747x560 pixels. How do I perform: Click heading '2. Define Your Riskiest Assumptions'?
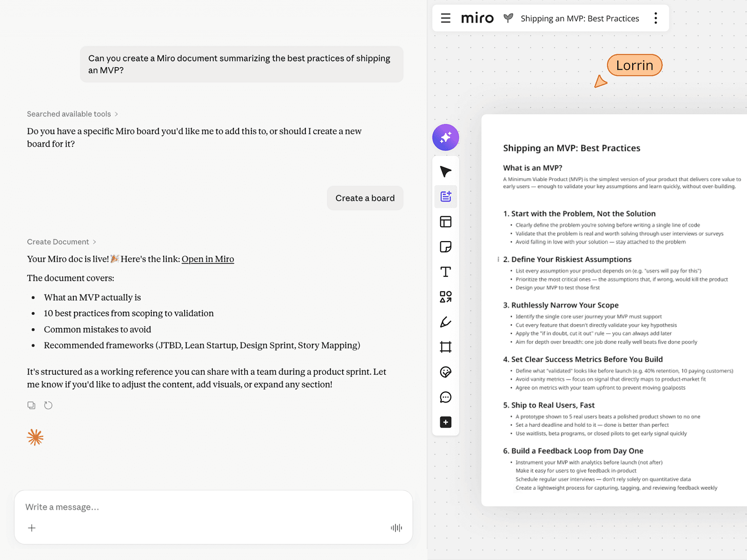click(567, 259)
